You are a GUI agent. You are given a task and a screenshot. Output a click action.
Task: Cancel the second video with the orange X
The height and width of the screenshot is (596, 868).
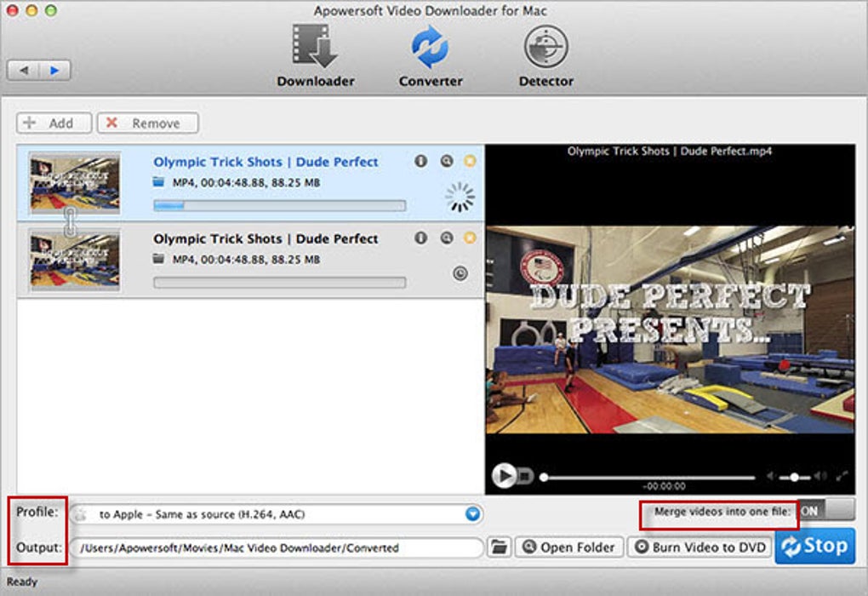(470, 238)
